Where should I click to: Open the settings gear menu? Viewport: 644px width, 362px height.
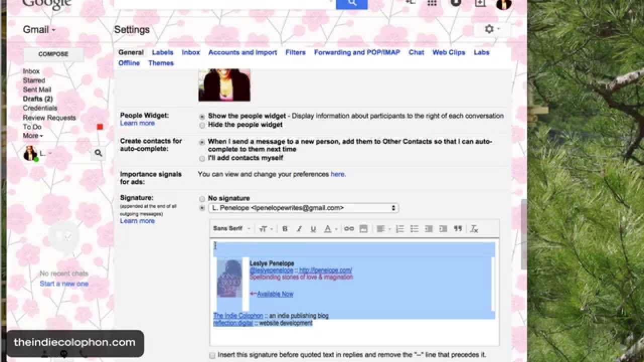coord(492,29)
